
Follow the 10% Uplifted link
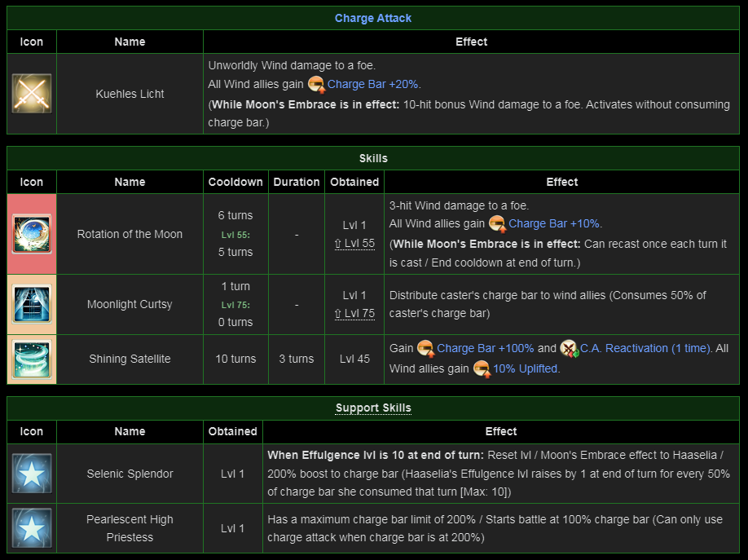pyautogui.click(x=526, y=368)
